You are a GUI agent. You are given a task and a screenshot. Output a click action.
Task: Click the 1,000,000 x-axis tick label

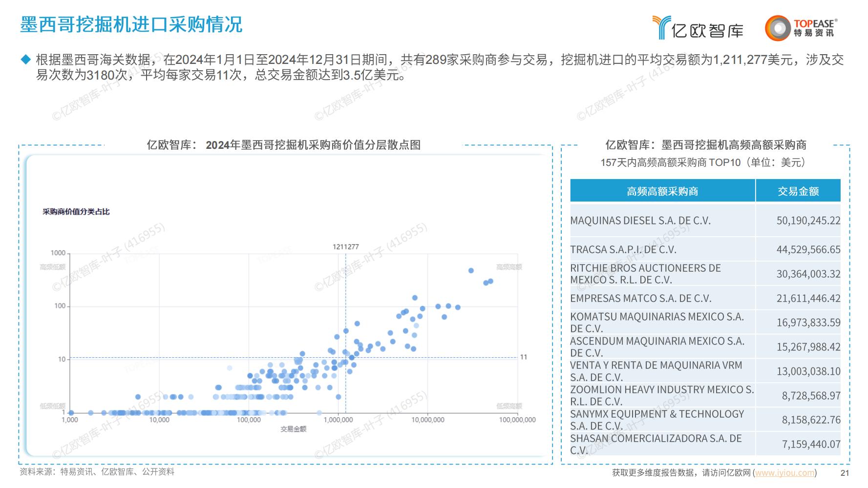point(338,420)
